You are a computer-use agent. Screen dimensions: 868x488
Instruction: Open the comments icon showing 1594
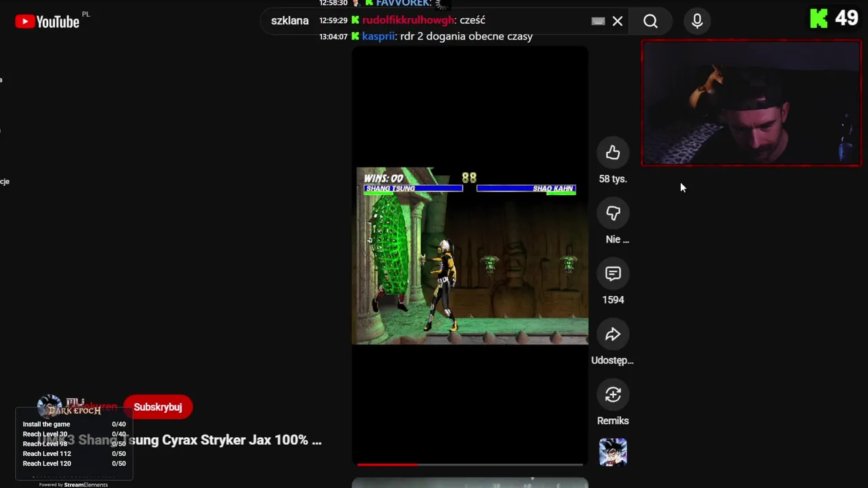pyautogui.click(x=613, y=273)
